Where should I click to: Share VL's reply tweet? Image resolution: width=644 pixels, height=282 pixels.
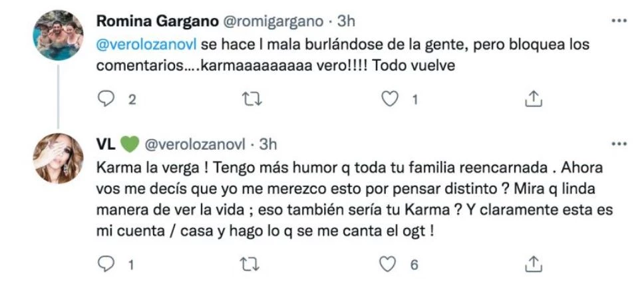click(x=532, y=264)
